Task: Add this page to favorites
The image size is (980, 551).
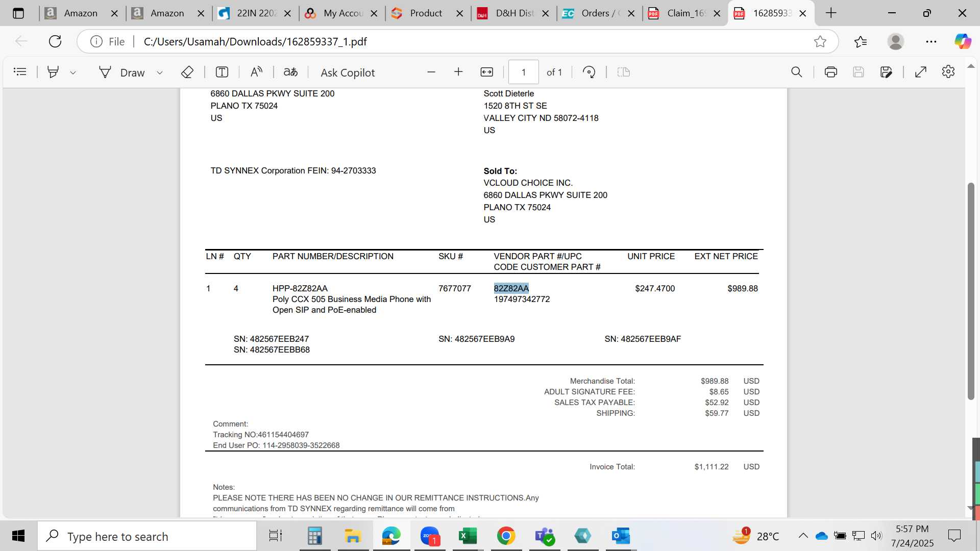Action: [820, 41]
